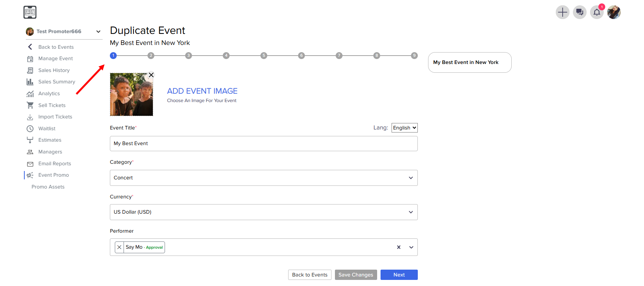
Task: Click the Back to Events button
Action: [x=310, y=275]
